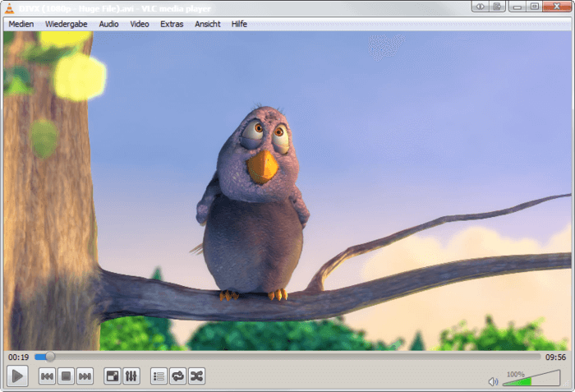
Task: Toggle loop repeat mode
Action: [178, 376]
